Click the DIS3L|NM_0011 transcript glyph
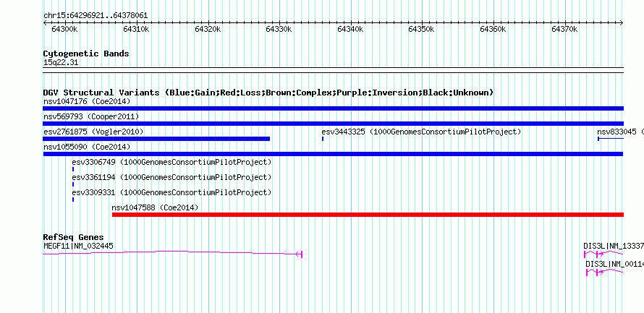The image size is (644, 313). tap(605, 272)
